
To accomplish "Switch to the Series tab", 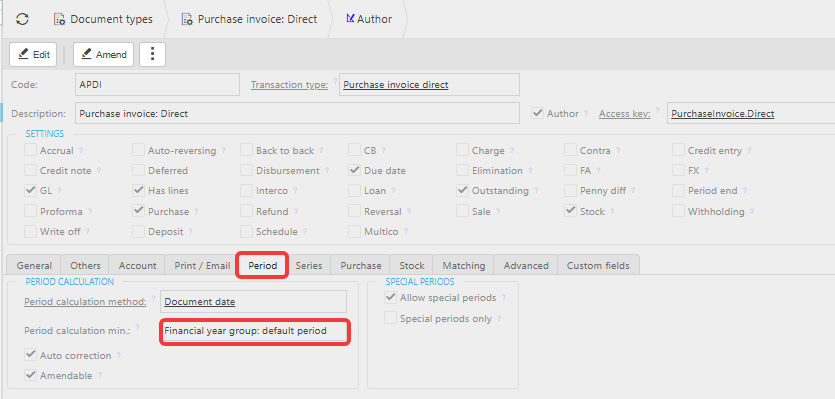I will click(309, 265).
